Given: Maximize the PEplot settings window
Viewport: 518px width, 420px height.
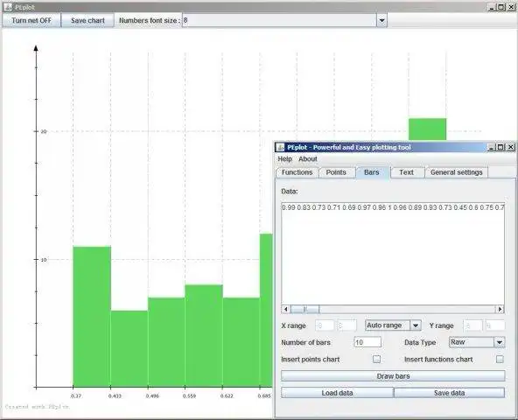Looking at the screenshot, I should click(x=500, y=147).
